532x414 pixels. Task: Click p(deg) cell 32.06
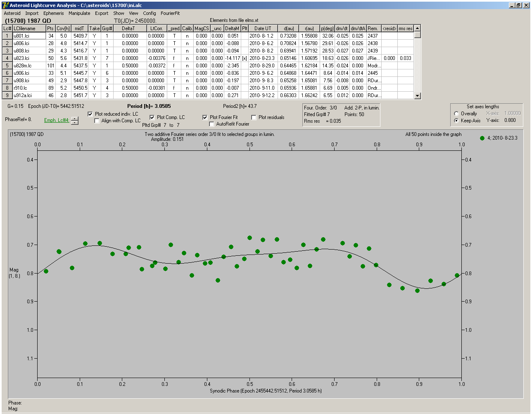click(x=328, y=36)
